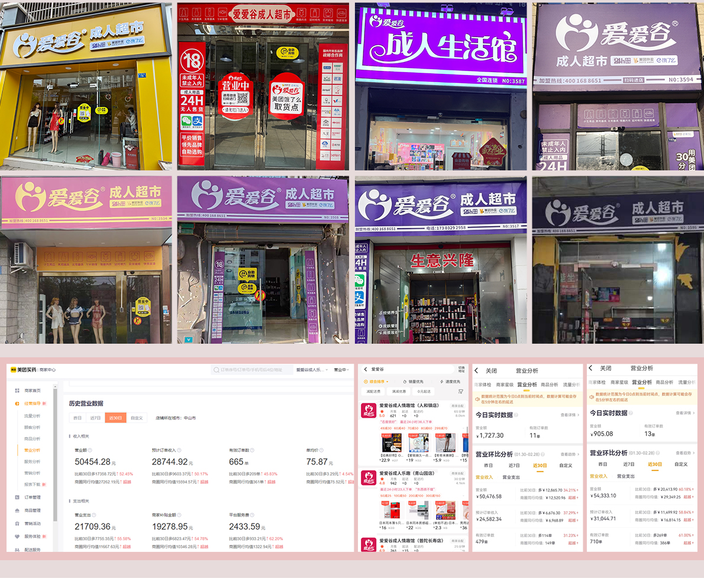Click the 美团买药 logo in the dashboard header

(24, 370)
